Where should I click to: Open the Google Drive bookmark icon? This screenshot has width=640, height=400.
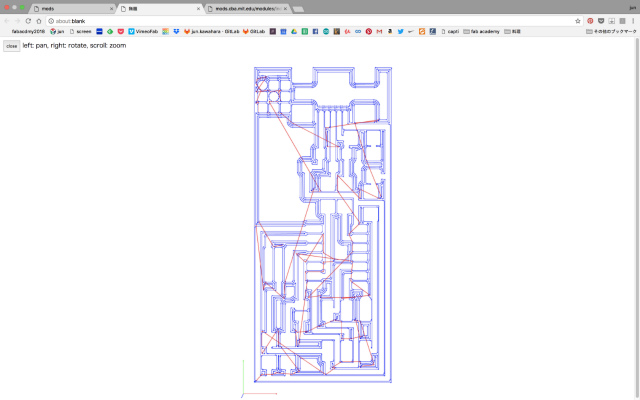click(x=294, y=31)
